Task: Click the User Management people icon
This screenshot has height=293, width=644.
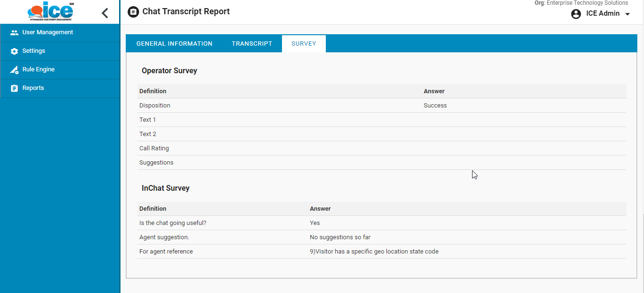Action: point(14,33)
